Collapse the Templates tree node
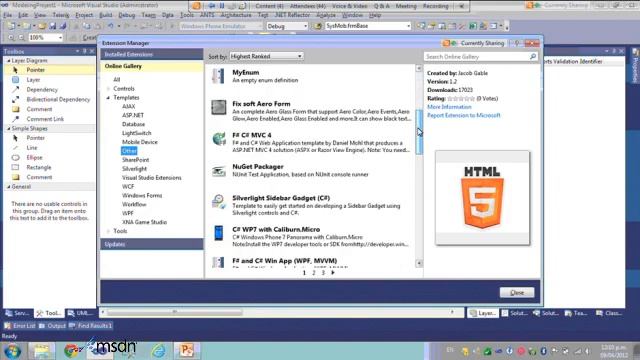Viewport: 640px width, 360px height. (x=109, y=98)
